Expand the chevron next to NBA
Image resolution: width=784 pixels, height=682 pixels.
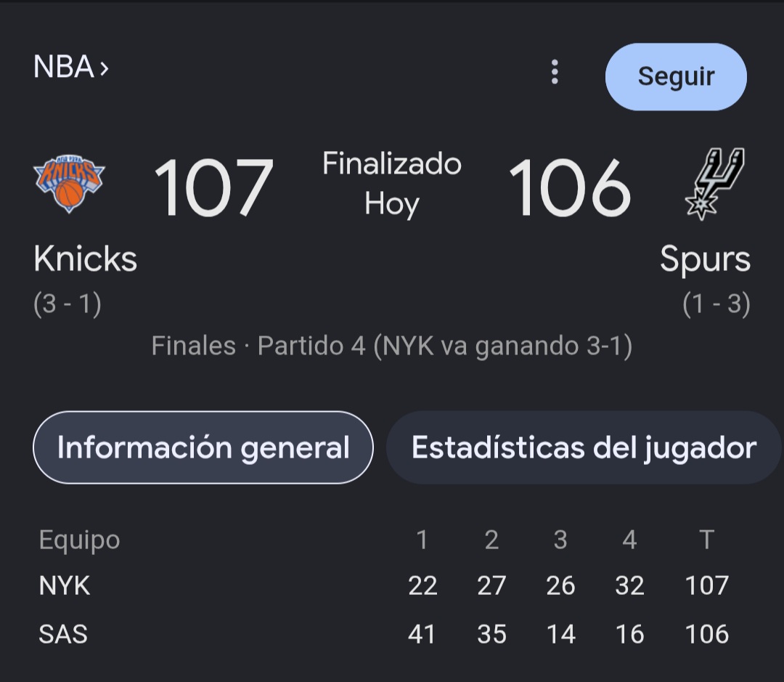pos(104,68)
